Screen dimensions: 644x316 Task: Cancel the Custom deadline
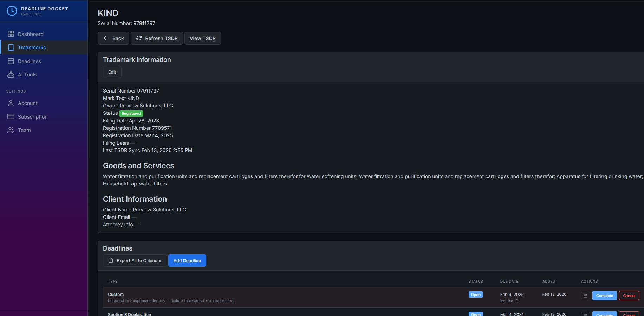pos(629,296)
